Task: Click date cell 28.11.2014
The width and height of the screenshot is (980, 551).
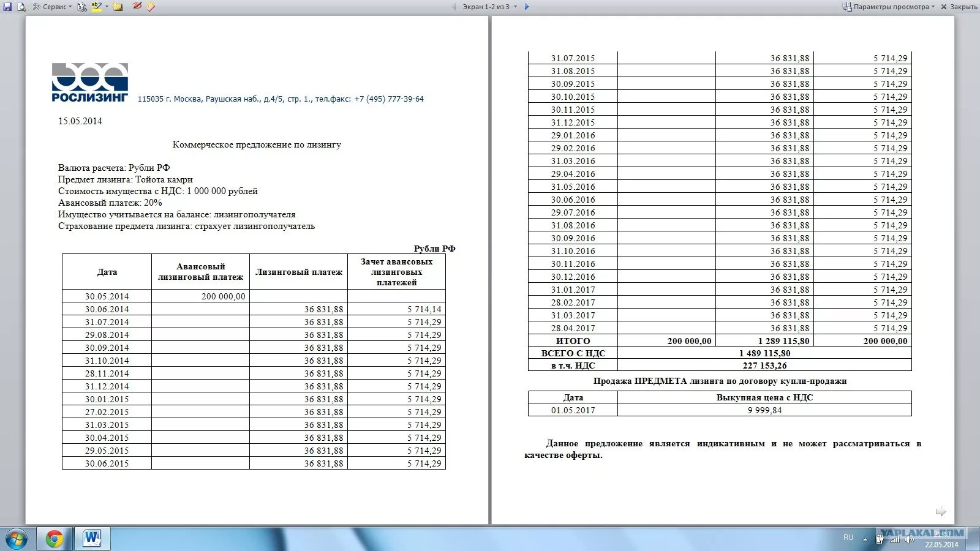Action: coord(107,373)
